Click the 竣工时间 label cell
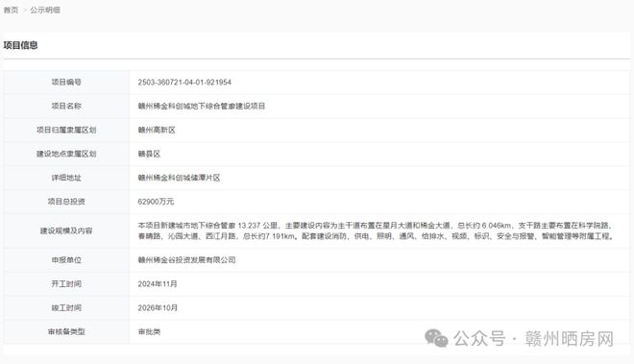The width and height of the screenshot is (634, 364). (x=66, y=307)
